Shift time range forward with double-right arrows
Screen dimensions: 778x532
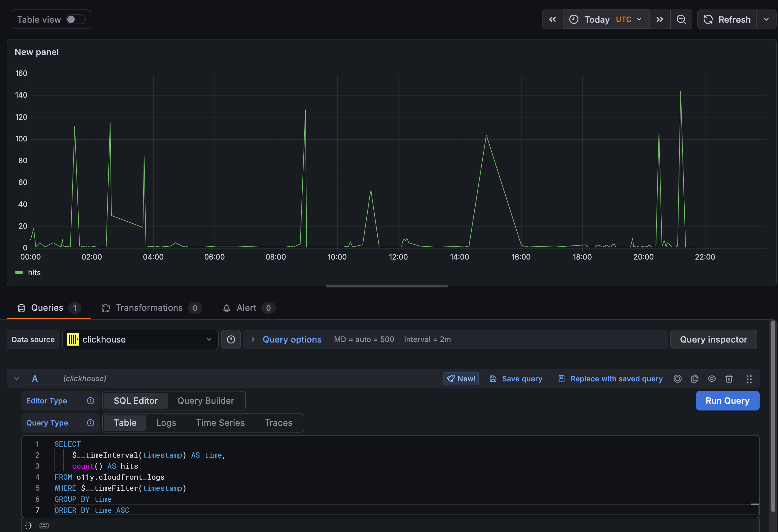pyautogui.click(x=660, y=19)
